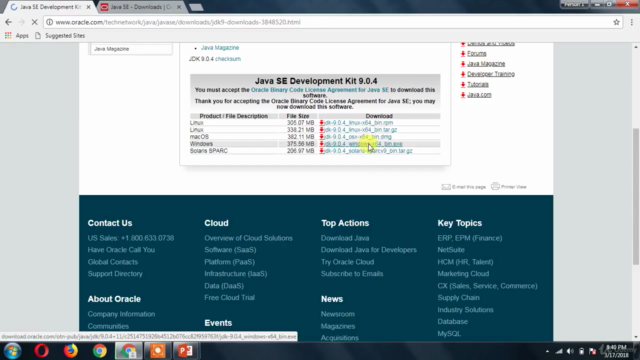Open the Chrome three-dot menu
640x360 pixels.
(632, 22)
